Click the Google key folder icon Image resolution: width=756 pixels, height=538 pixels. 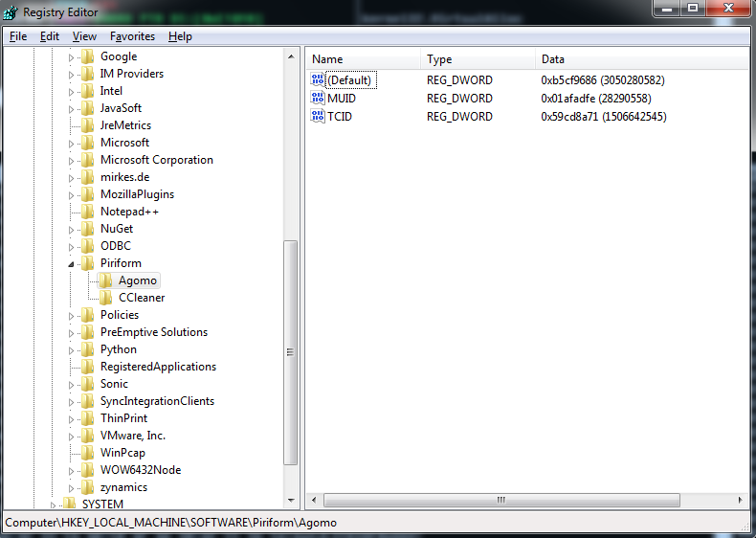(x=88, y=56)
